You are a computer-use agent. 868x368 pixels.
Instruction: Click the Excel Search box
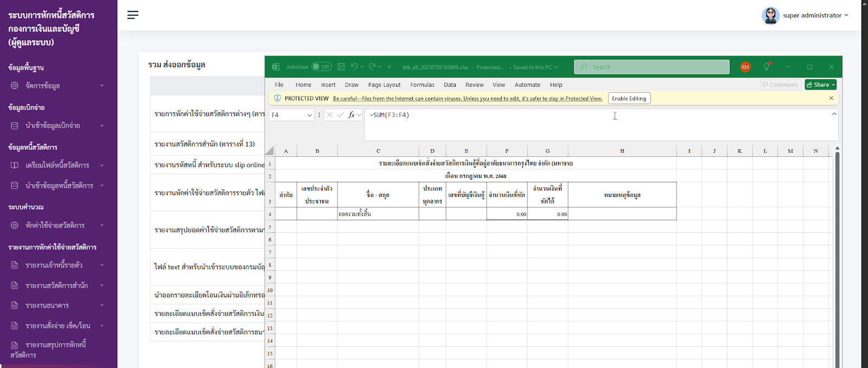click(652, 67)
